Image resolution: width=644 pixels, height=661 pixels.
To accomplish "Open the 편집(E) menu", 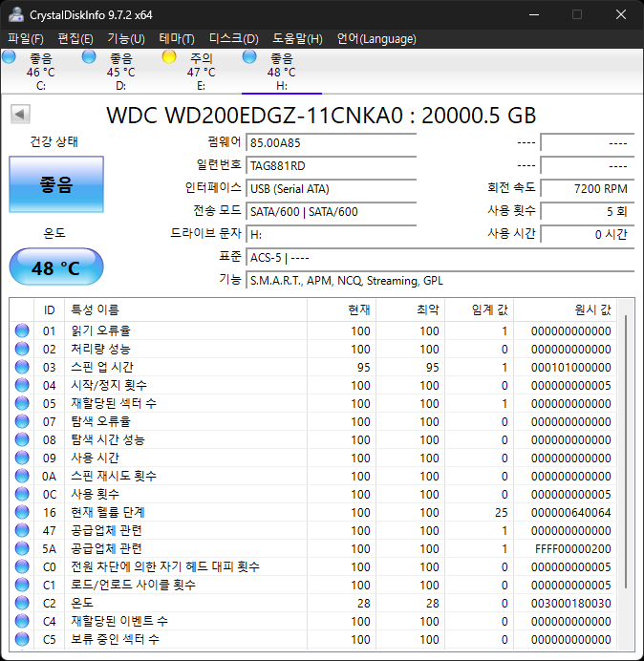I will pyautogui.click(x=75, y=39).
